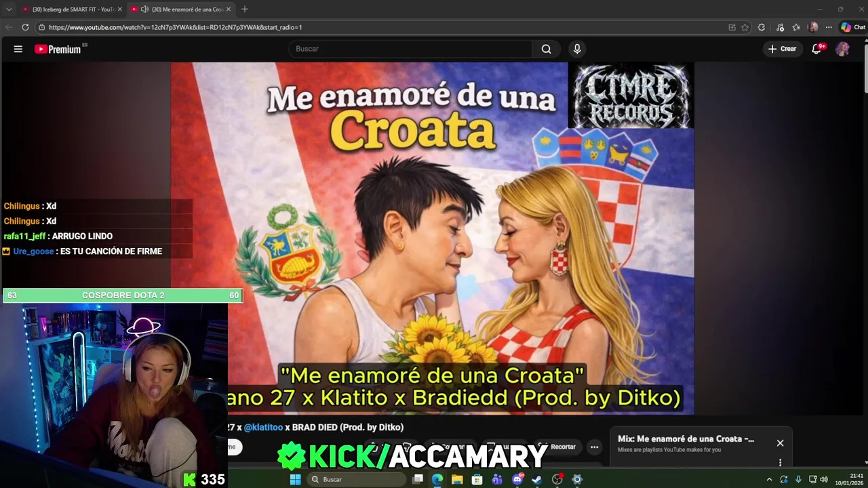The height and width of the screenshot is (488, 868).
Task: Open File Explorer from taskbar
Action: pyautogui.click(x=457, y=479)
